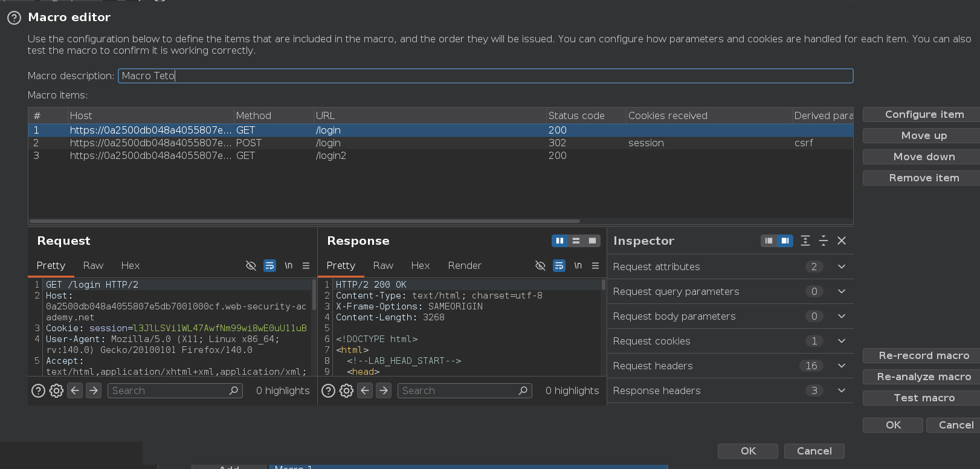
Task: Hide non-printable characters in Response panel
Action: click(x=540, y=265)
